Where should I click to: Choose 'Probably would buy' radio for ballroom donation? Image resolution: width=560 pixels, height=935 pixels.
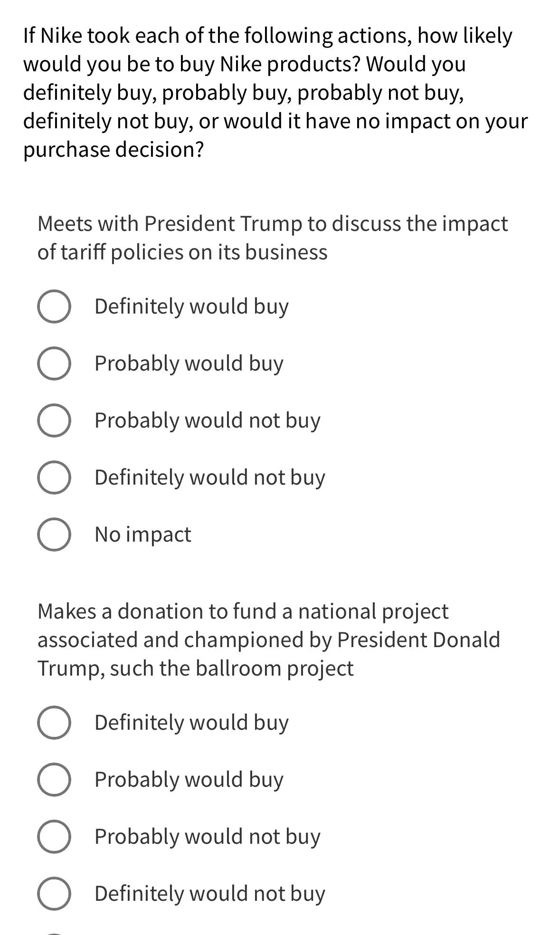(54, 780)
